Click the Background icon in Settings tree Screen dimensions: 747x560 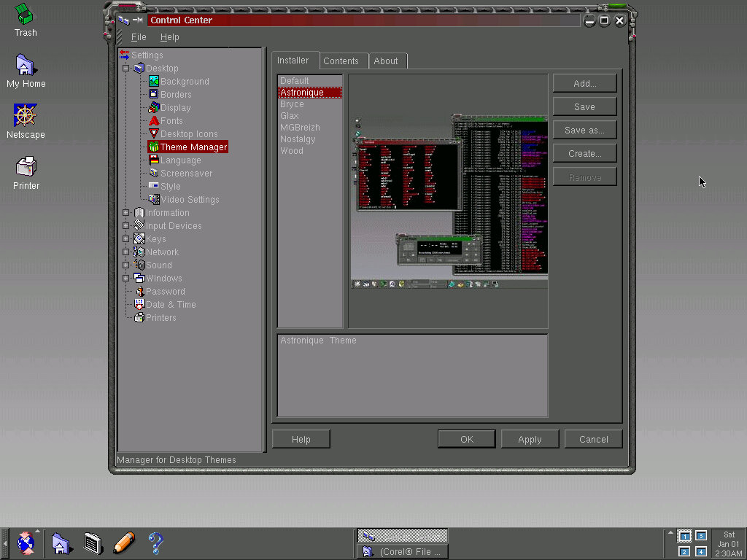coord(154,82)
